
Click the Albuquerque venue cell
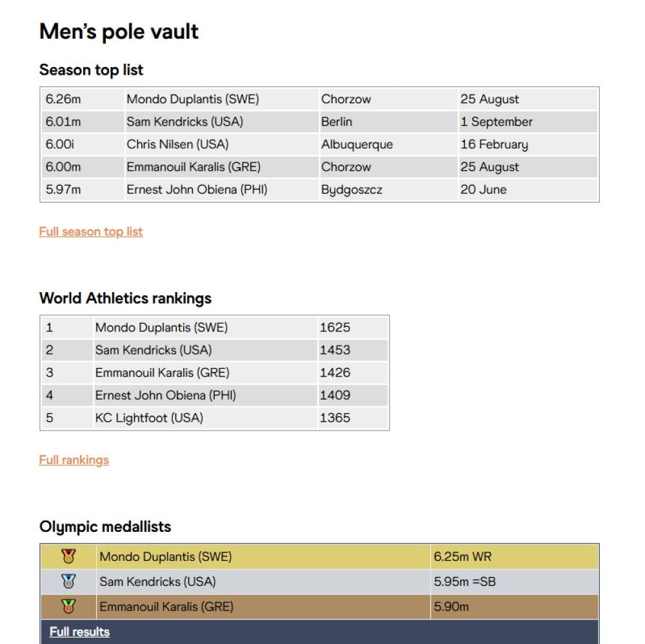pos(357,144)
